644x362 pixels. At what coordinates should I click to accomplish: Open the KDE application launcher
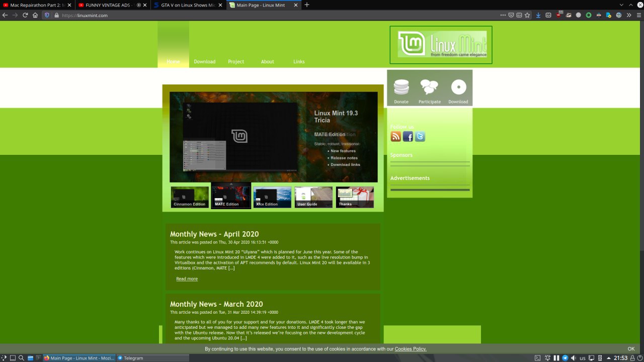(x=5, y=358)
